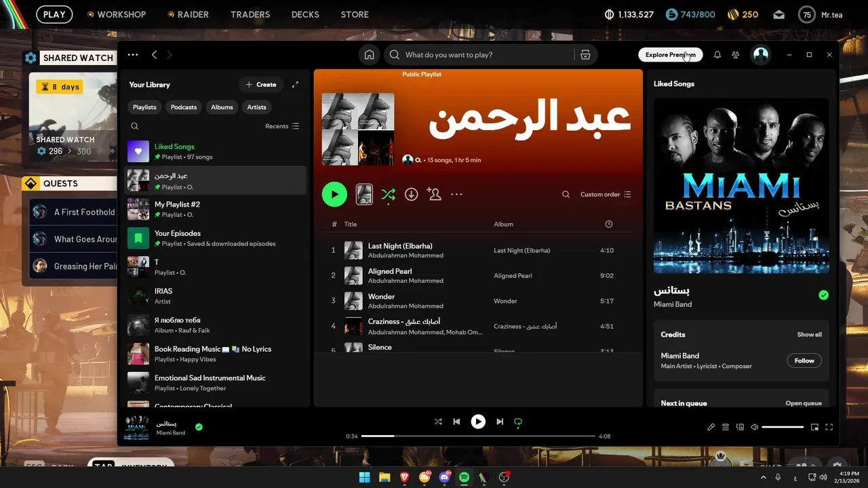Image resolution: width=868 pixels, height=488 pixels.
Task: Select the track Aligned Pearl
Action: tap(478, 275)
